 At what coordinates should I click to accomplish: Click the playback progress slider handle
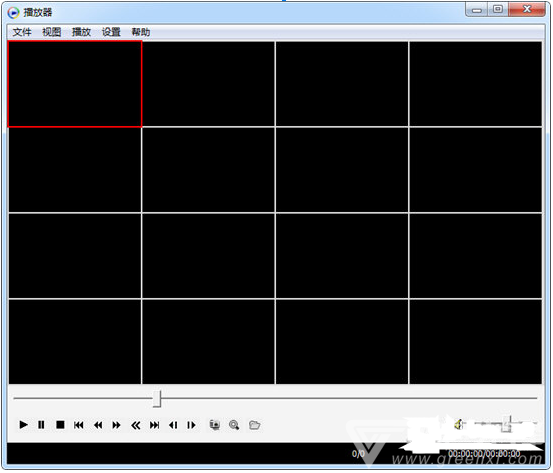157,399
